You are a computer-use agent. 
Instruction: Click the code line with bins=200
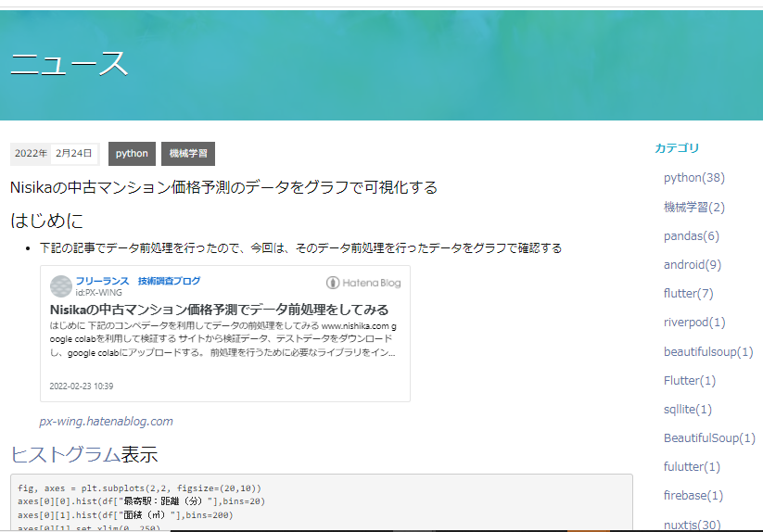(125, 515)
